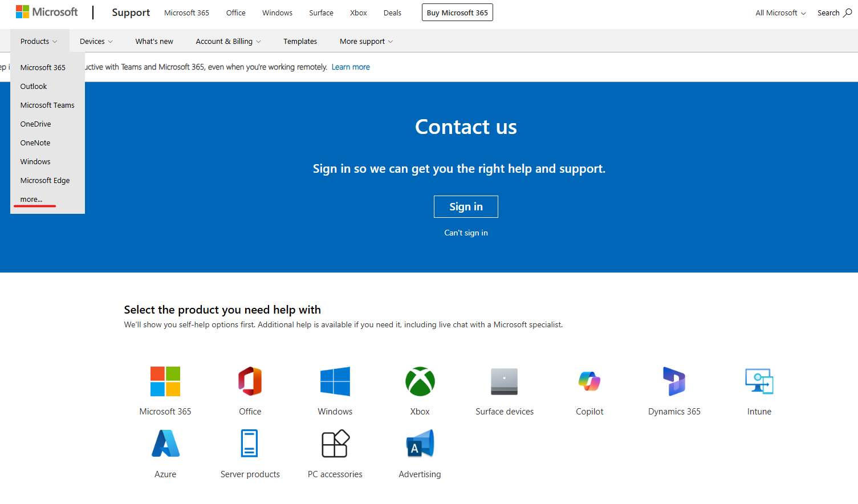Select the Microsoft 365 product icon

point(165,381)
